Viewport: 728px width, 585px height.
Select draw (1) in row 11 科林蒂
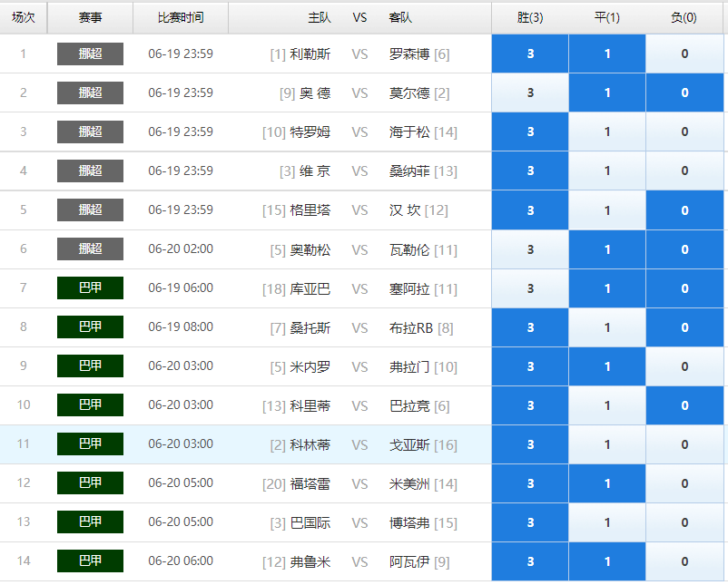point(607,444)
